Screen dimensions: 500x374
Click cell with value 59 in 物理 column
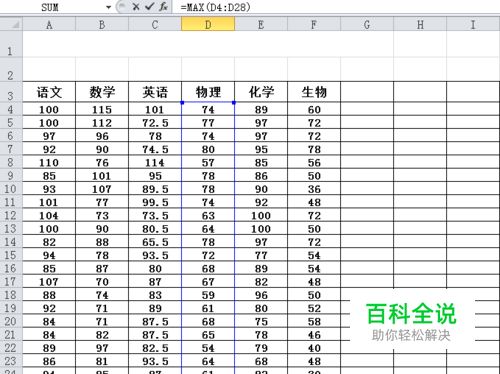pos(208,295)
